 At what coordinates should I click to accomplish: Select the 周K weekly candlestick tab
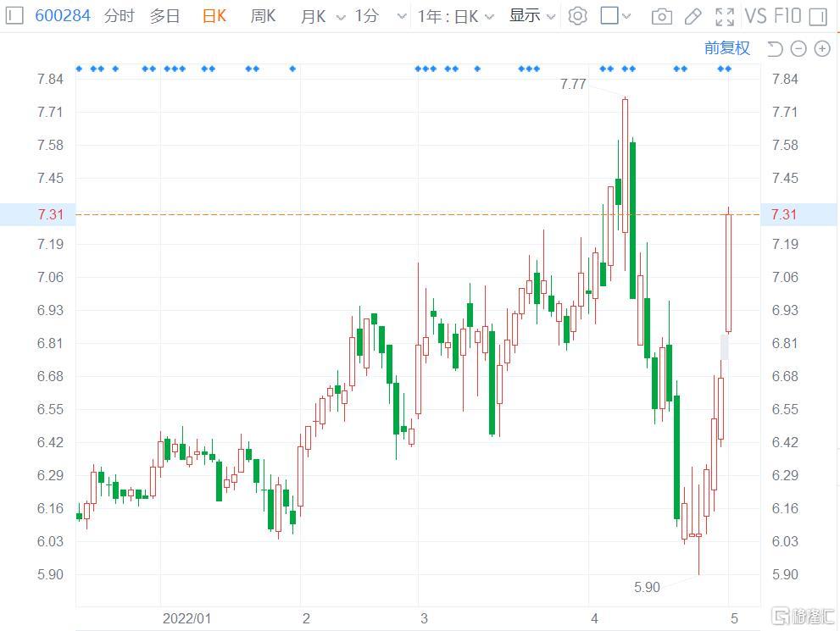coord(263,16)
